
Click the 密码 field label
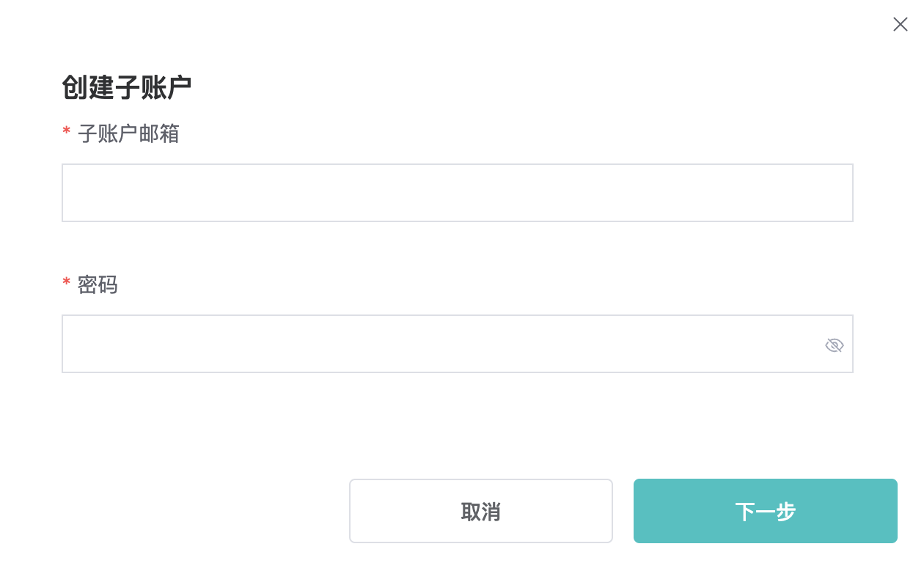click(98, 284)
